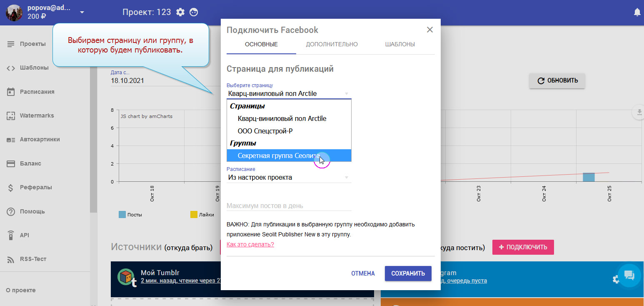Click the robot face icon beside project name
Viewport: 644px width, 306px height.
pos(194,12)
